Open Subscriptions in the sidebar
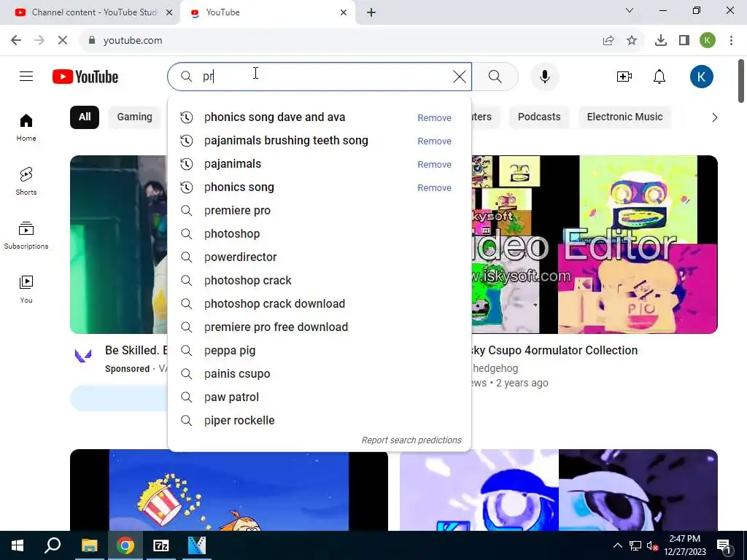Image resolution: width=747 pixels, height=560 pixels. pyautogui.click(x=26, y=236)
